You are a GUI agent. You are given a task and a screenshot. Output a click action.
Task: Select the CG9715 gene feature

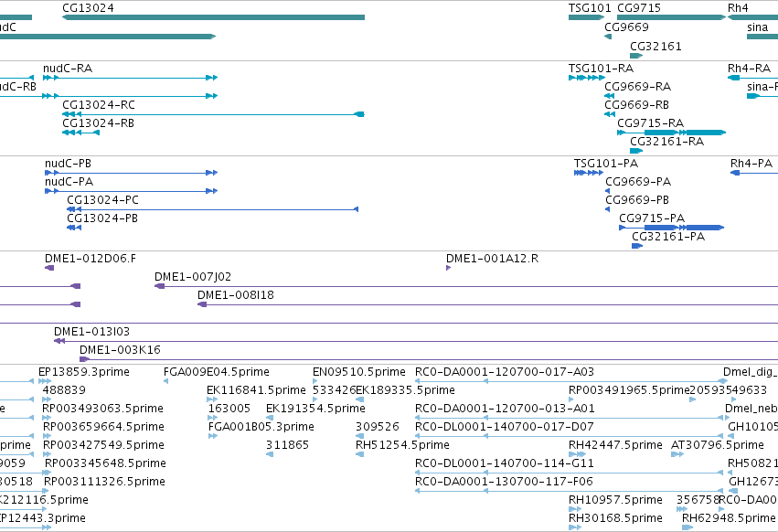click(671, 17)
